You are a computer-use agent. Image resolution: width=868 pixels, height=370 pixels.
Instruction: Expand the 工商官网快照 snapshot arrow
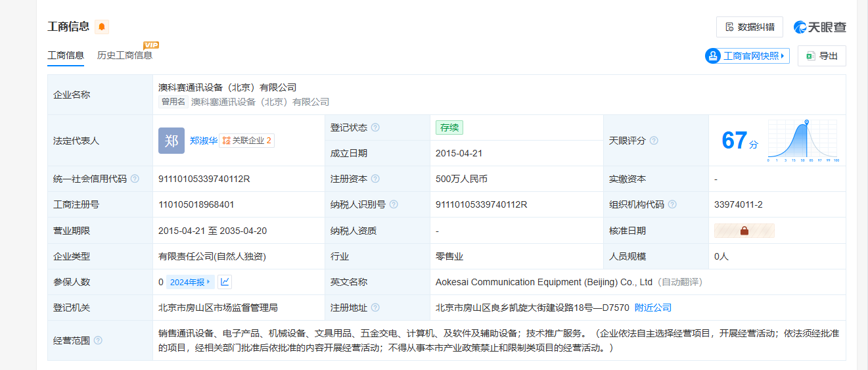coord(783,56)
